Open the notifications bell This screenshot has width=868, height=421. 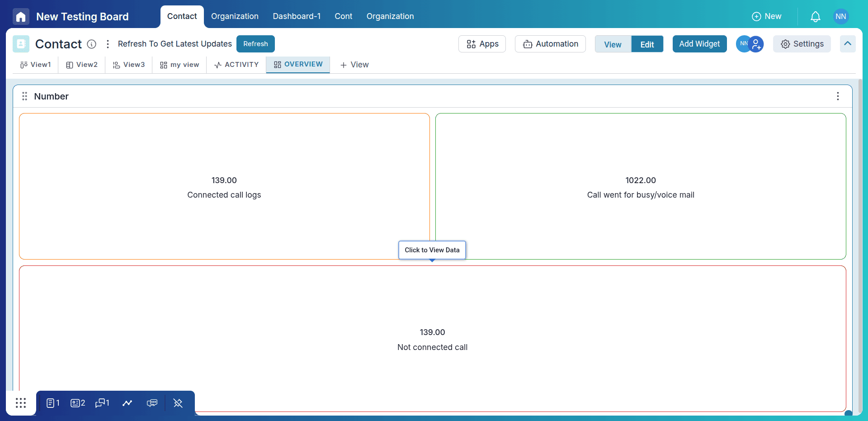point(815,17)
